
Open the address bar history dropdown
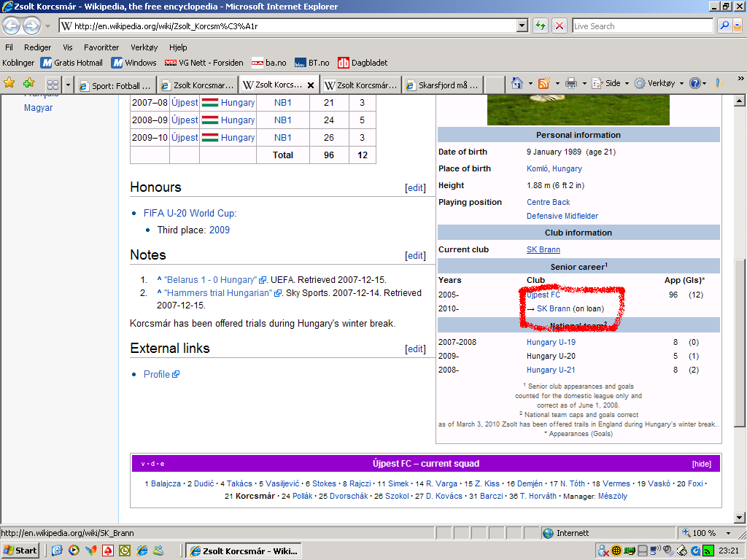click(522, 26)
